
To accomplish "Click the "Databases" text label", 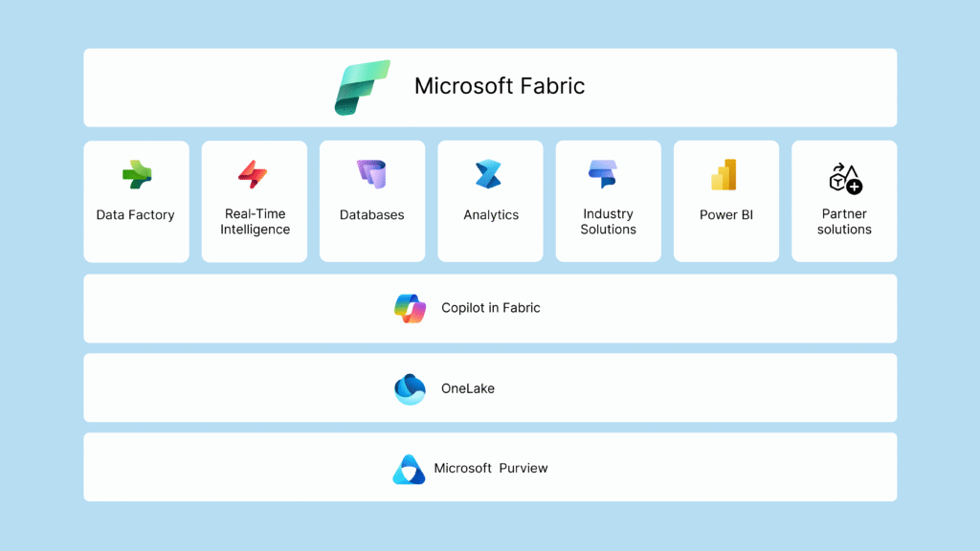I will 372,215.
